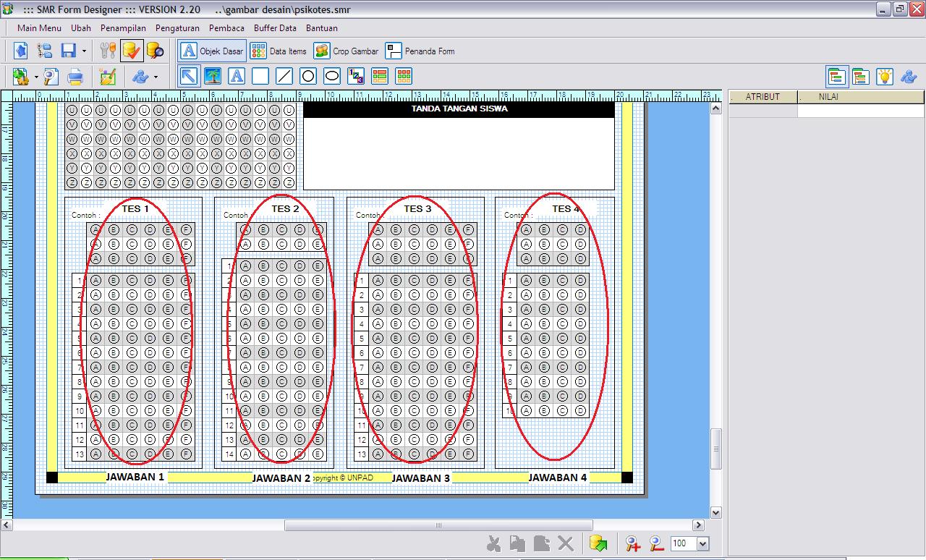Click the zoom in magnifier button

pyautogui.click(x=632, y=543)
